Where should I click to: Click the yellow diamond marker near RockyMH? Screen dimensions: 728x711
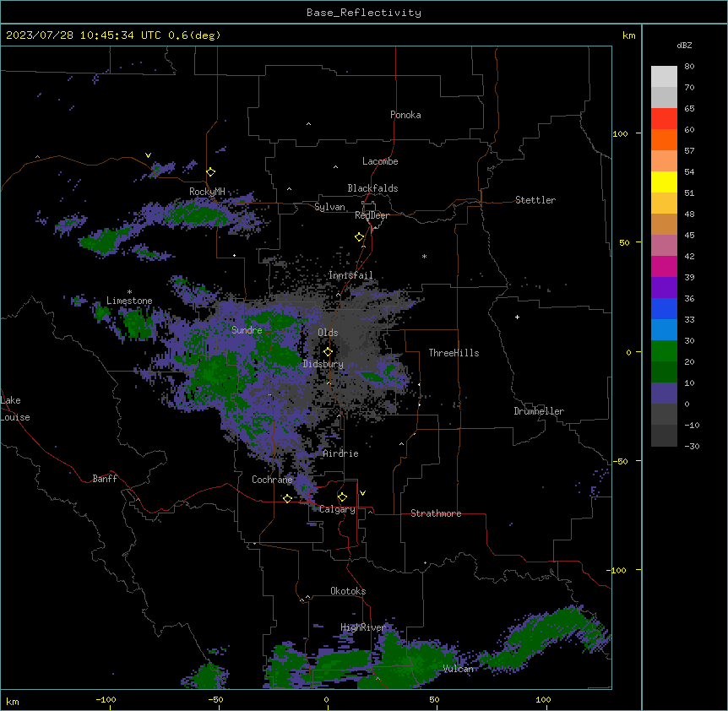point(211,172)
